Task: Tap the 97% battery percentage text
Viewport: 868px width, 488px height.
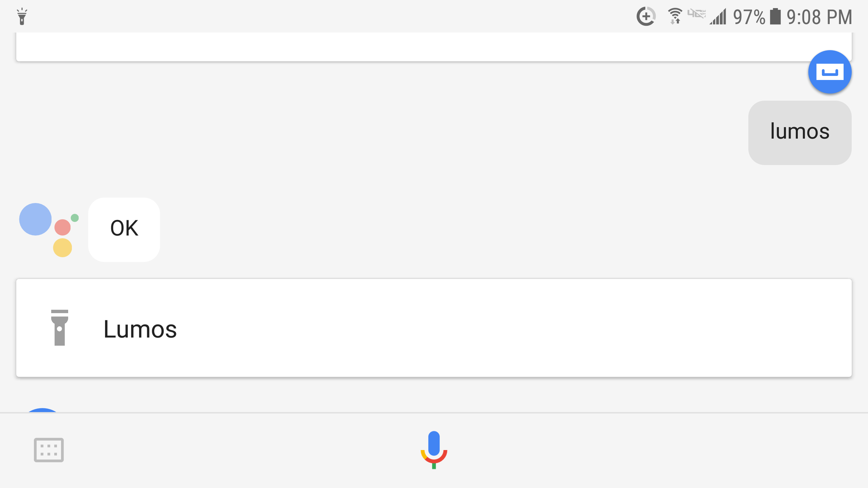Action: (x=749, y=17)
